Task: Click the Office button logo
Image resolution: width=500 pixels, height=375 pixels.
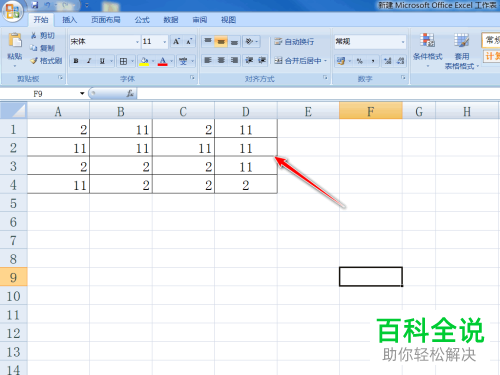Action: click(x=13, y=11)
